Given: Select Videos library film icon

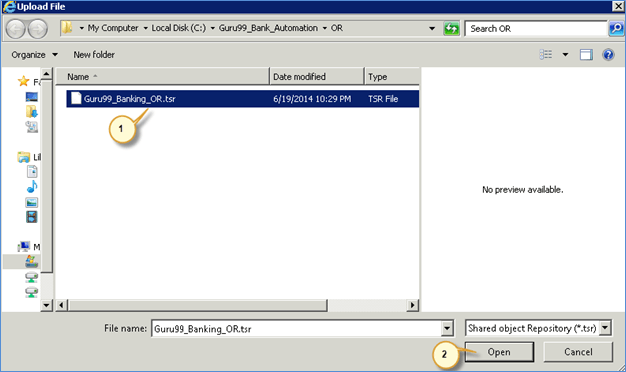Looking at the screenshot, I should [x=32, y=217].
